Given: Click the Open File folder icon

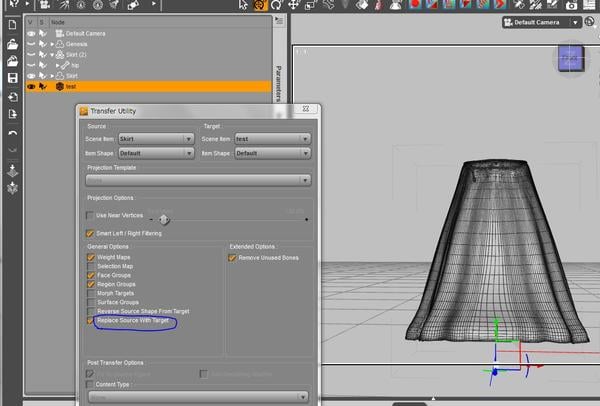Looking at the screenshot, I should point(12,44).
